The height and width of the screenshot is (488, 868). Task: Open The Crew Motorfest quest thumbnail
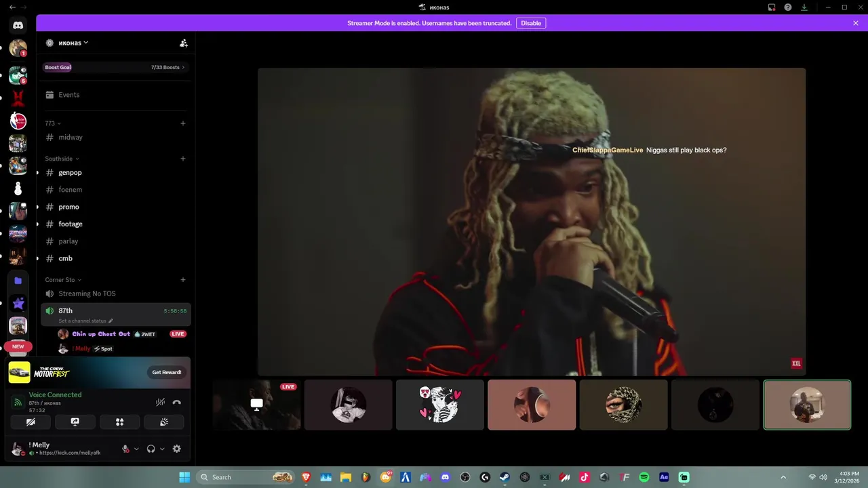[x=19, y=372]
